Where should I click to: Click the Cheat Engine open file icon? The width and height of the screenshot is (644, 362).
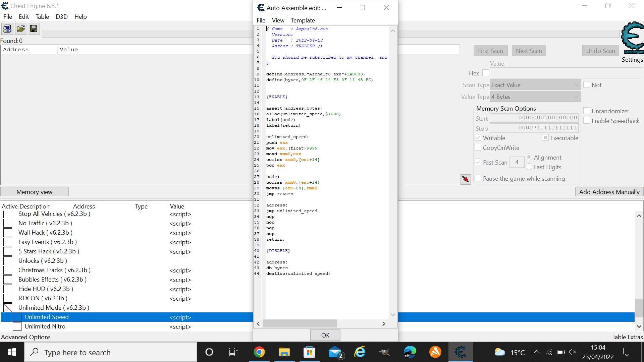coord(20,28)
